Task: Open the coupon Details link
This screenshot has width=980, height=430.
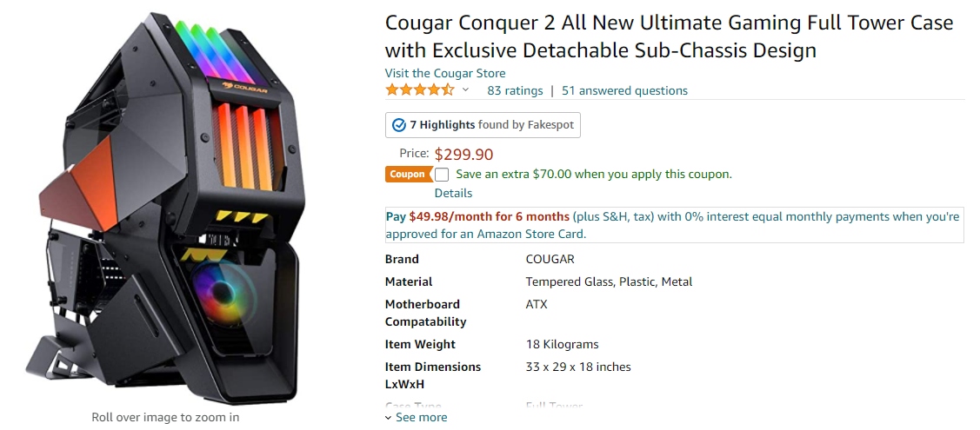Action: [453, 193]
